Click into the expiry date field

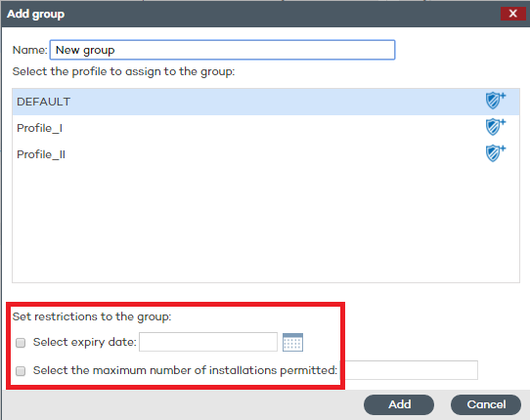[x=208, y=342]
